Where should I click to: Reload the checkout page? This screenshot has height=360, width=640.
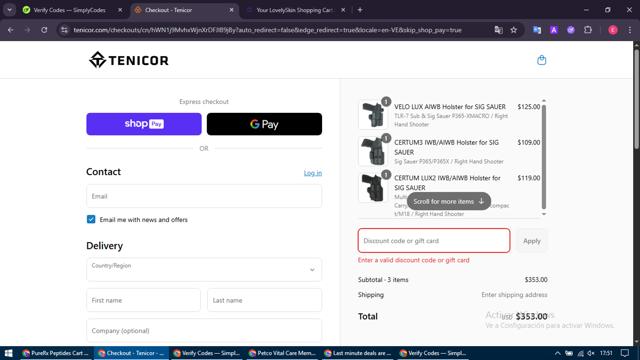(44, 30)
